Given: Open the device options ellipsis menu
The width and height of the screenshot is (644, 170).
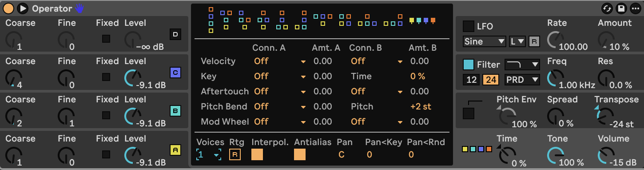Looking at the screenshot, I should coord(634,8).
